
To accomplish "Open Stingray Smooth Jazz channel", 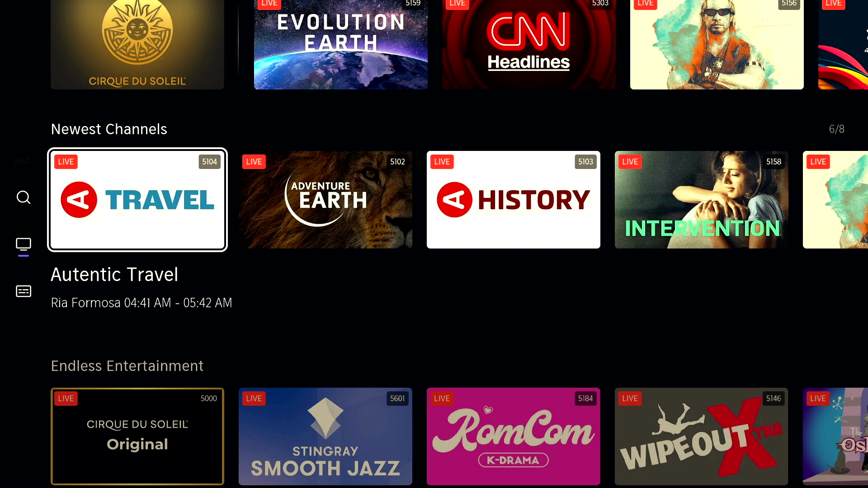I will [x=325, y=436].
